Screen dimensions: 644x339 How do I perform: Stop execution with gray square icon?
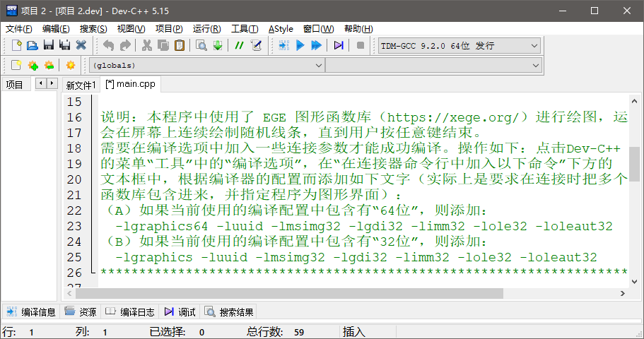[x=361, y=45]
